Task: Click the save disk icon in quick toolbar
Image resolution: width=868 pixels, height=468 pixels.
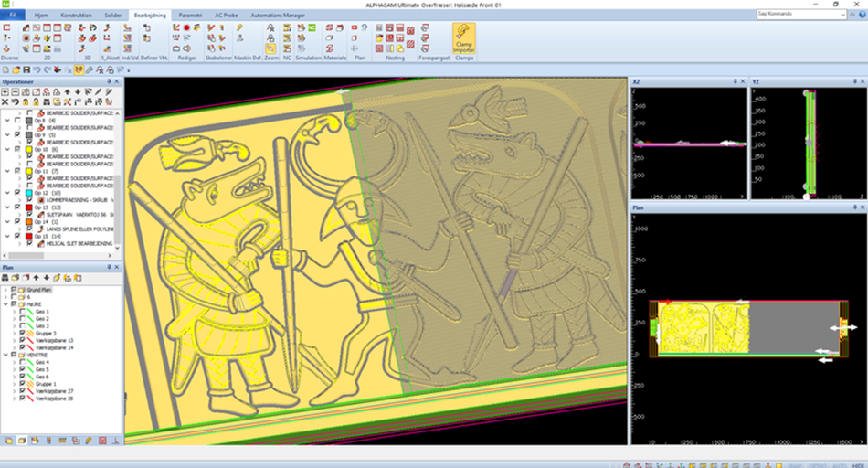Action: click(x=26, y=69)
